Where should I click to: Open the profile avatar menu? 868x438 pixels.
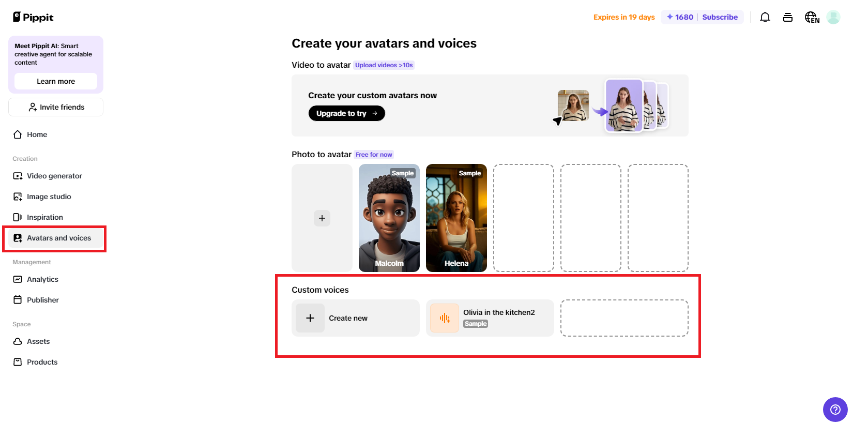click(x=833, y=17)
